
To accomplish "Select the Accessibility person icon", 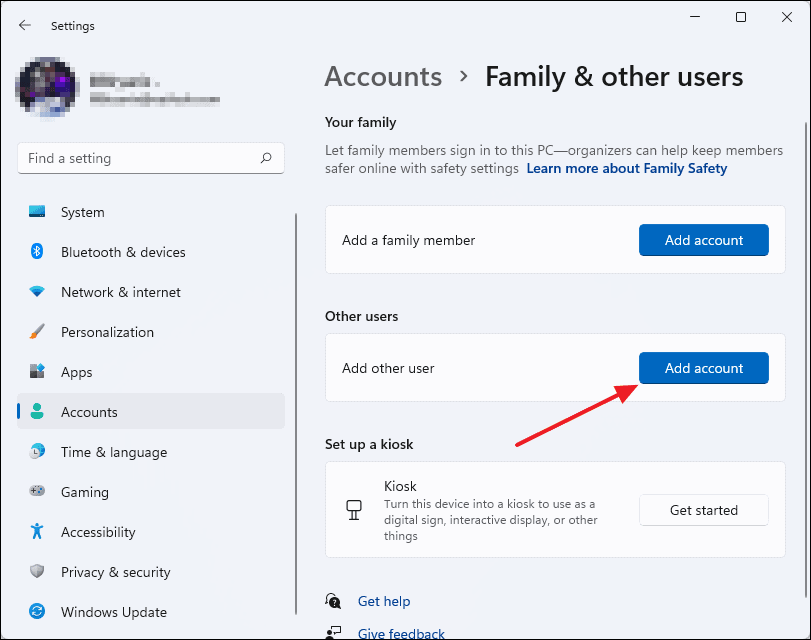I will click(37, 532).
